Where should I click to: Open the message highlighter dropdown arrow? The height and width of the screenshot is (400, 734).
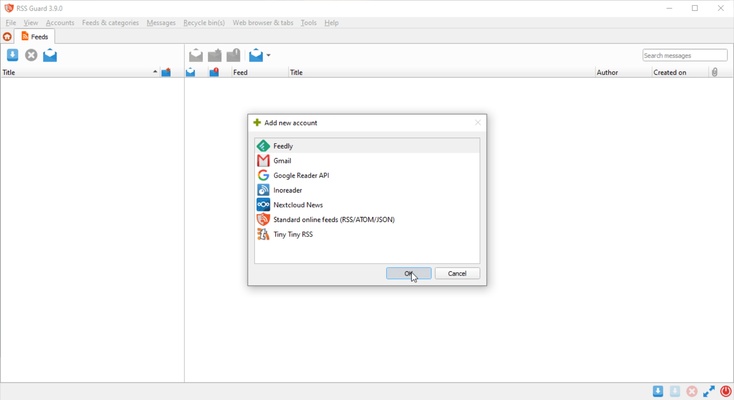tap(268, 56)
